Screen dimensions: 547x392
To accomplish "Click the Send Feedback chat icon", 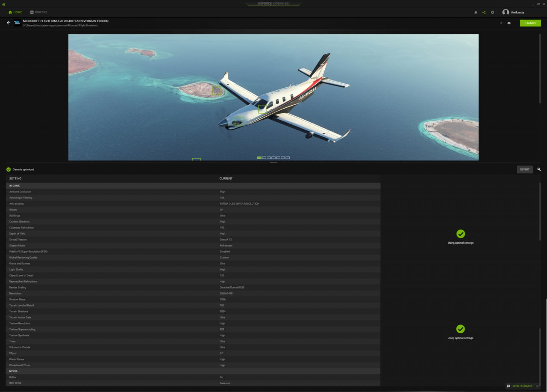I will [509, 386].
